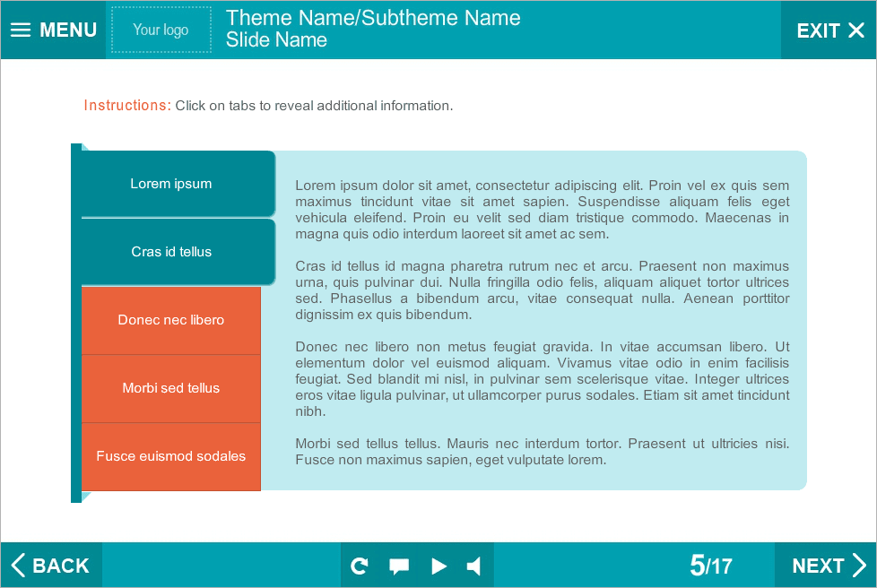Click the orange Instructions label
877x588 pixels.
(126, 106)
